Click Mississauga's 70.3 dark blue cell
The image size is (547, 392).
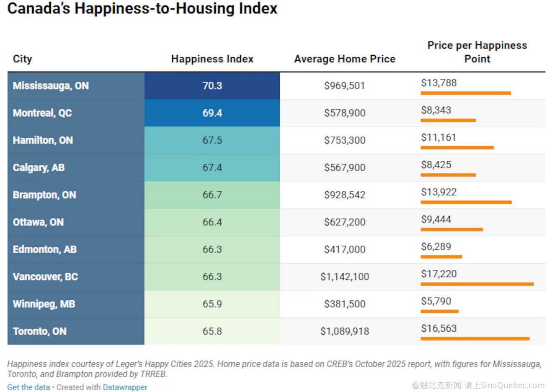click(x=212, y=86)
